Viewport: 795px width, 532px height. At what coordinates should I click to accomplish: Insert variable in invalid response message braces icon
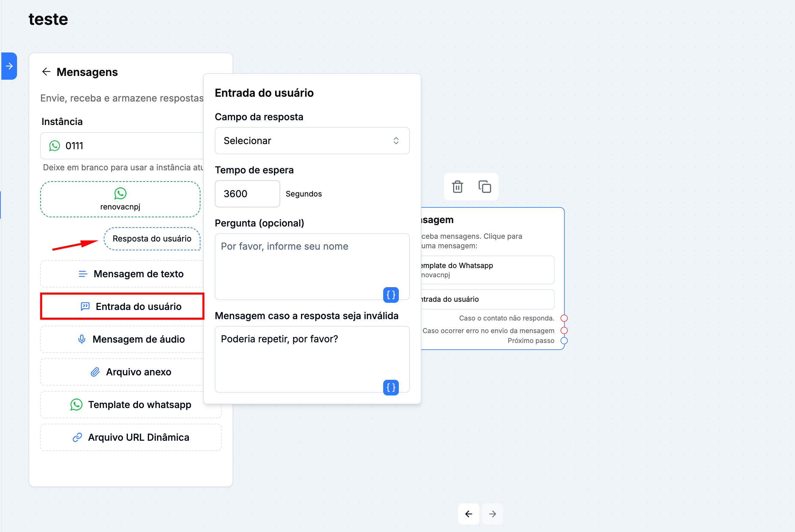click(391, 387)
